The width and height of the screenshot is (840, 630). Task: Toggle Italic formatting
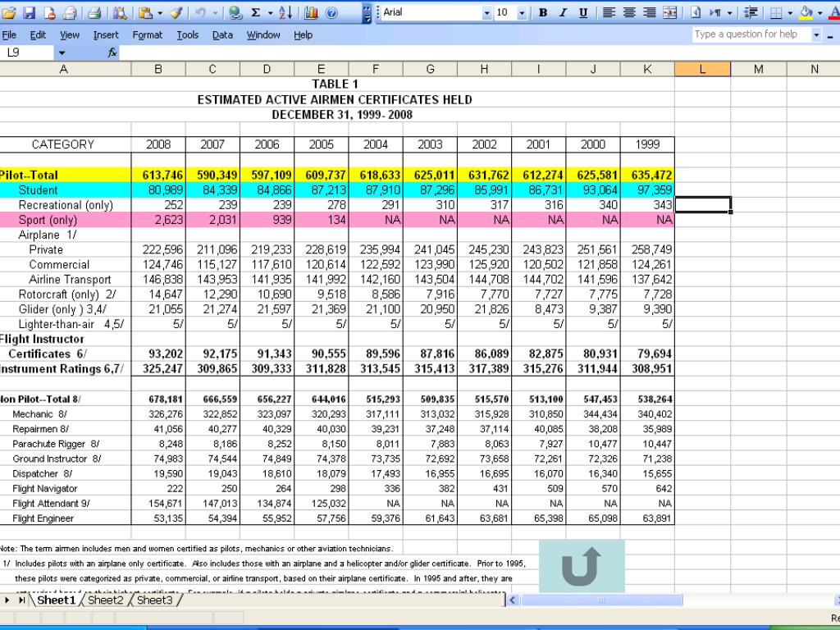tap(563, 12)
